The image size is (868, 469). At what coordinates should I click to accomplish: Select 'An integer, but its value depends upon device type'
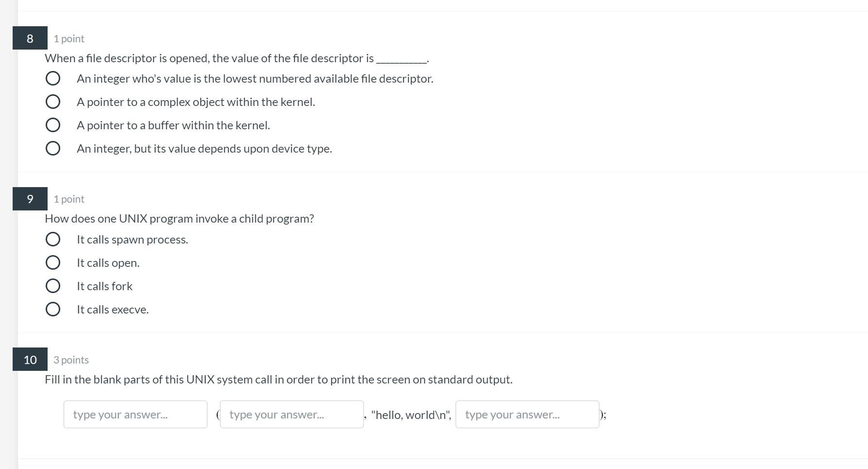click(x=53, y=148)
